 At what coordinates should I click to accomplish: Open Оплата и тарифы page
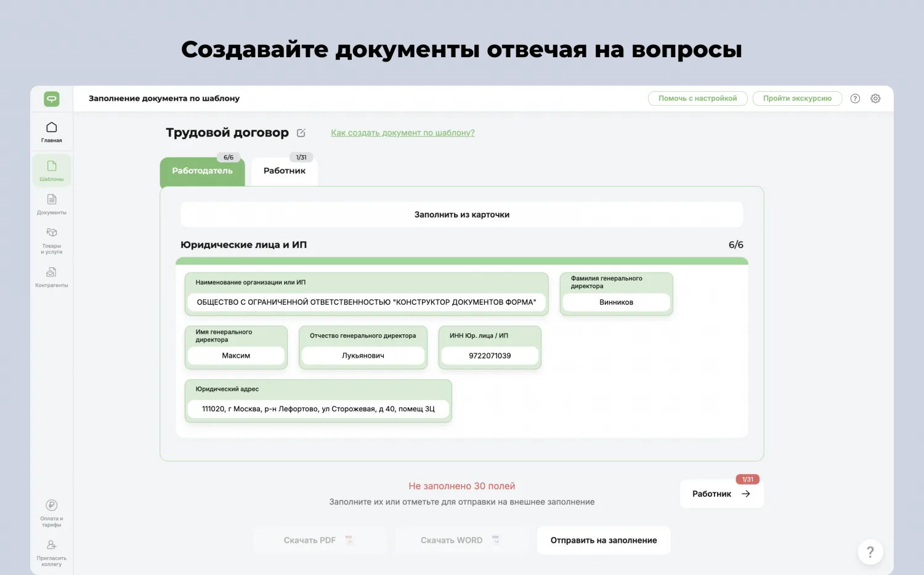[x=52, y=512]
